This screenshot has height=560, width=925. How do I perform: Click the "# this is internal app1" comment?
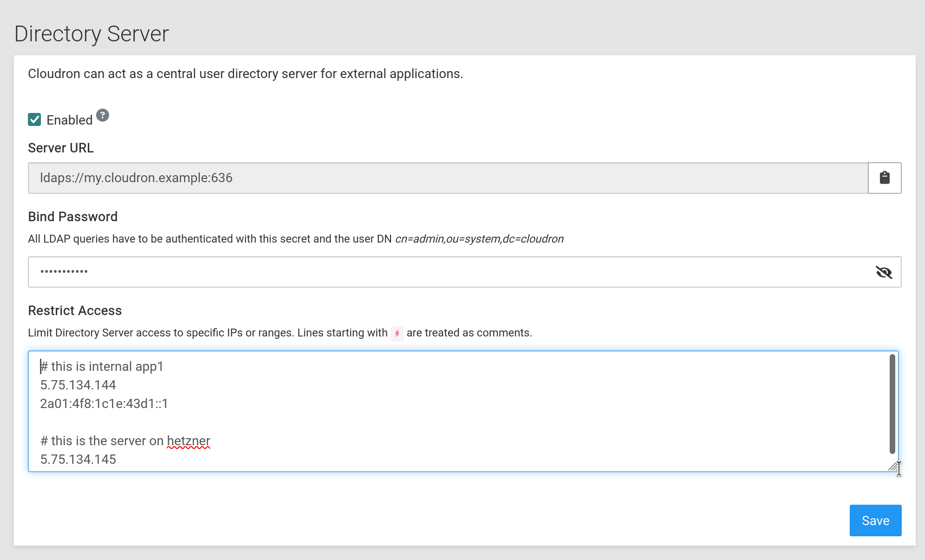tap(102, 367)
